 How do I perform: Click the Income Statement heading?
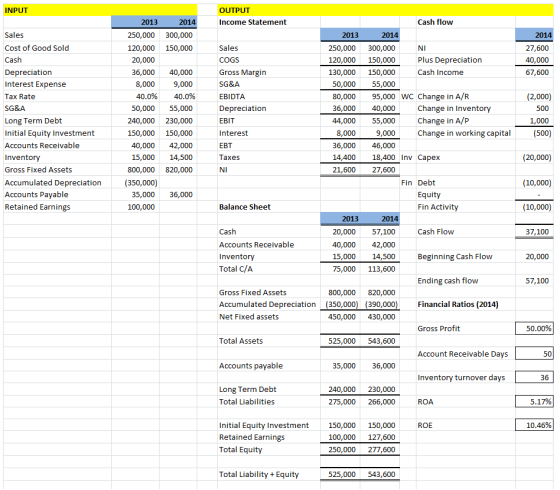tap(252, 22)
